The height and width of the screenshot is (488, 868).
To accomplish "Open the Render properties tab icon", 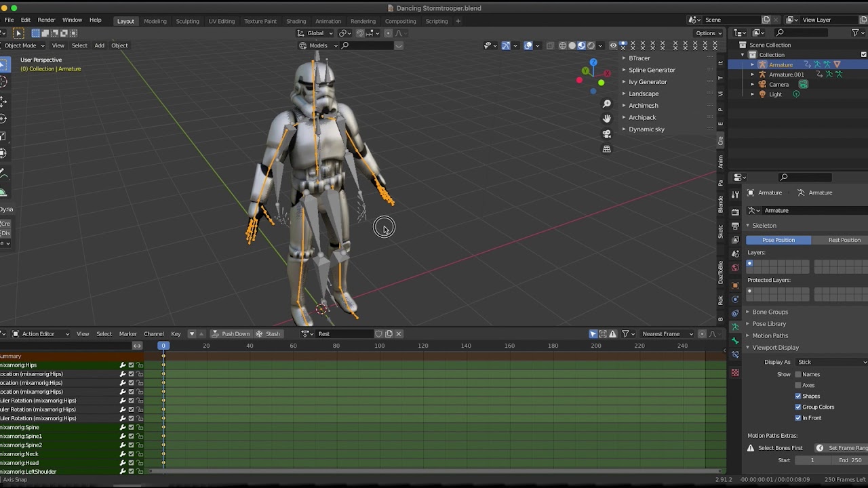I will click(735, 211).
